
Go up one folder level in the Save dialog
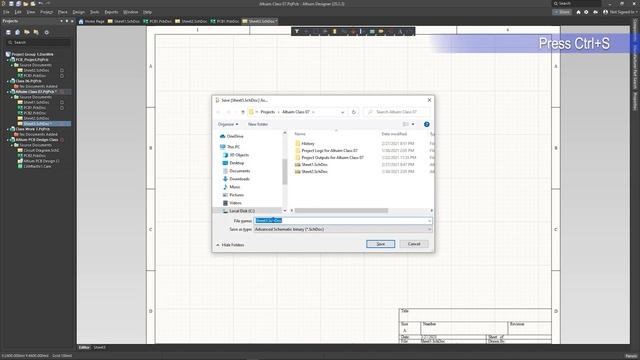[x=243, y=112]
